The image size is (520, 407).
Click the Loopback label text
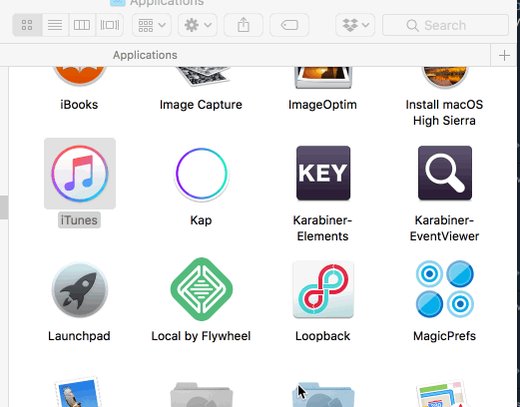click(x=323, y=336)
